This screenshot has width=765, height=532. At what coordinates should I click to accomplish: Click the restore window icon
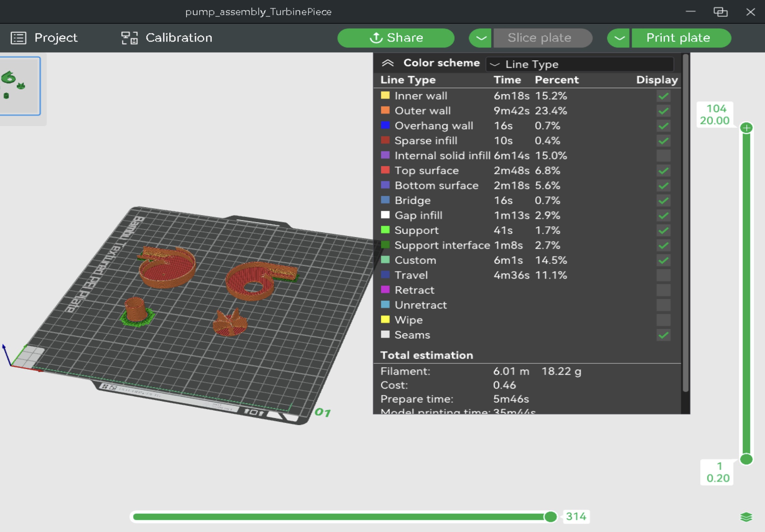pos(720,12)
